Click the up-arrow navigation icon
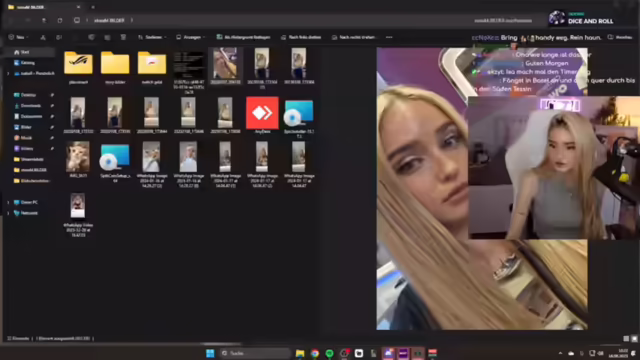 click(x=44, y=20)
